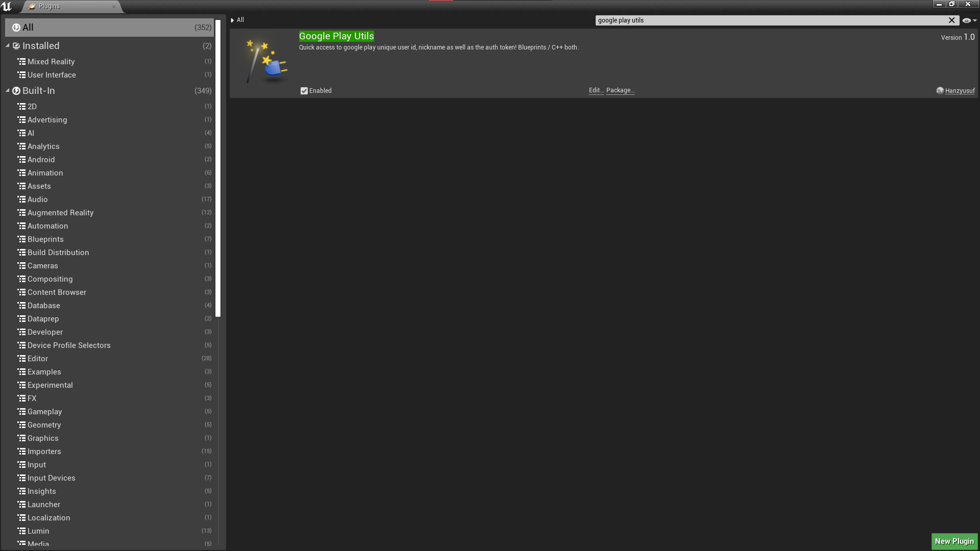Select the Developer category
Image resolution: width=980 pixels, height=551 pixels.
tap(109, 332)
